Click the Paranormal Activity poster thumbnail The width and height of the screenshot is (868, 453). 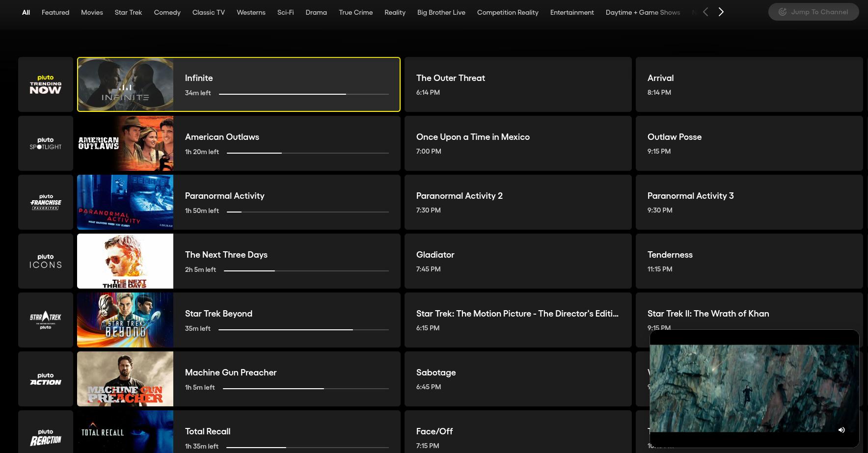pyautogui.click(x=125, y=202)
